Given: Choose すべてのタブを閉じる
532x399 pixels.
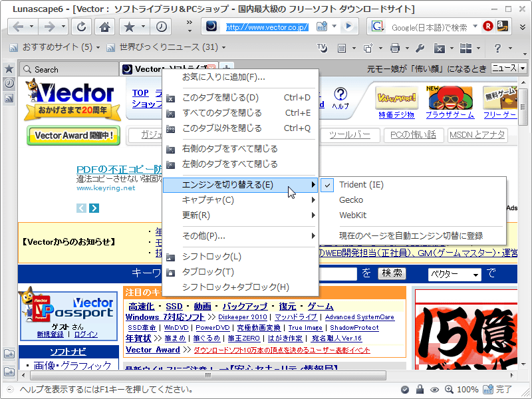Looking at the screenshot, I should [240, 113].
